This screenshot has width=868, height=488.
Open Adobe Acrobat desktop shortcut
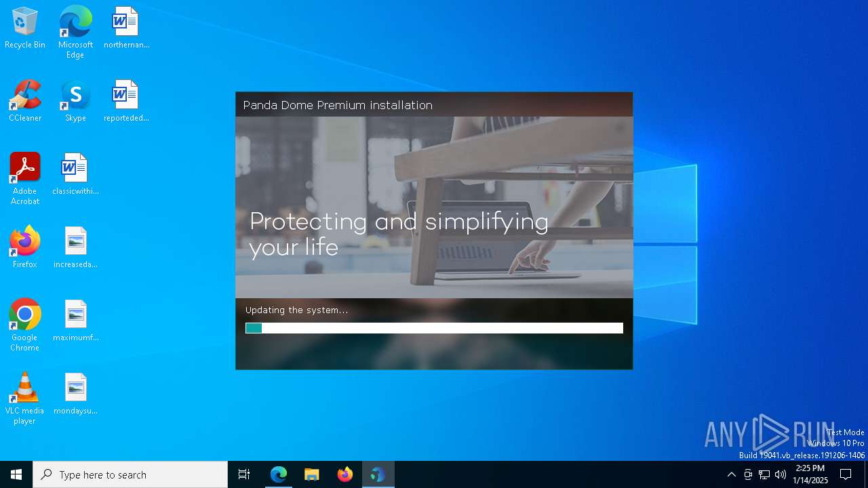pyautogui.click(x=25, y=179)
